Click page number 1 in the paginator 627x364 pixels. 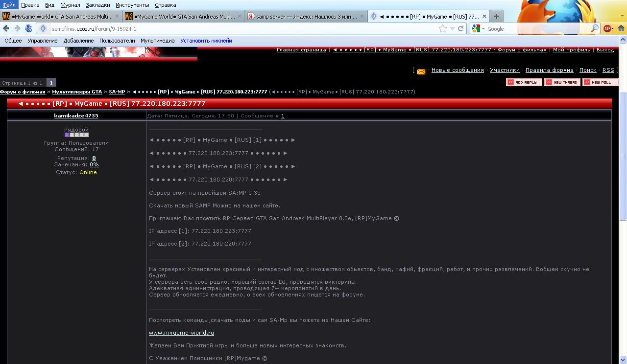tap(51, 83)
